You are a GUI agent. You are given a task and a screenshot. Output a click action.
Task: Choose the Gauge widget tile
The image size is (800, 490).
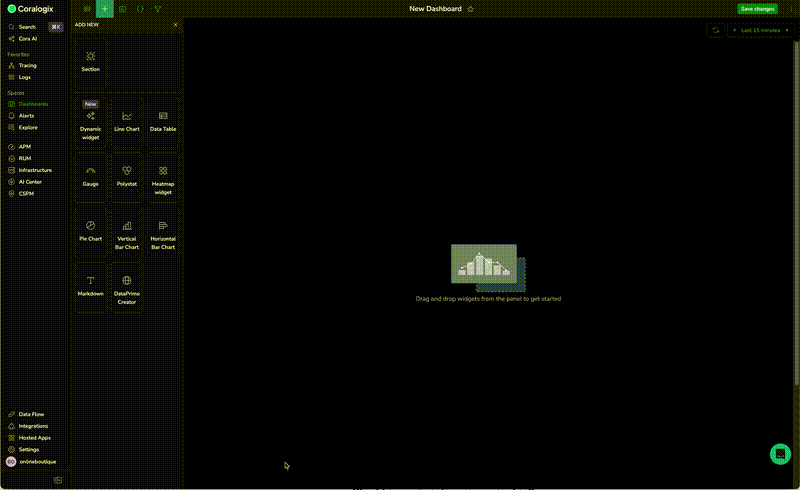pos(90,175)
